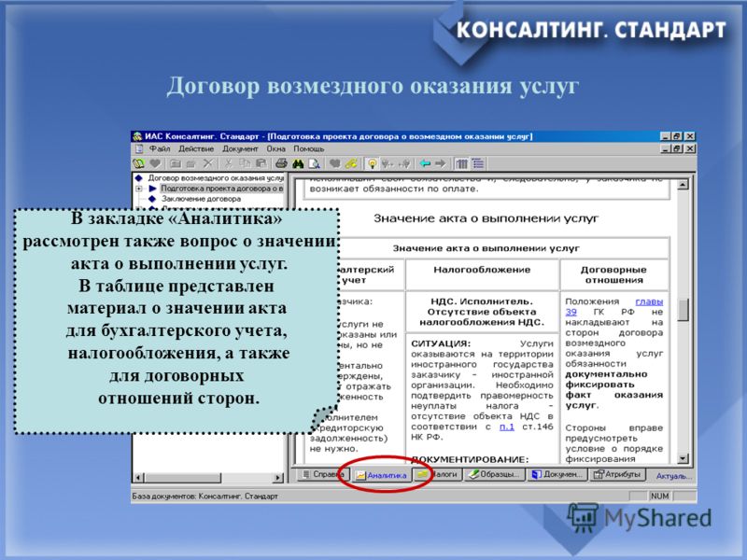747x560 pixels.
Task: Click the icon right of the lightbulb
Action: [x=388, y=164]
